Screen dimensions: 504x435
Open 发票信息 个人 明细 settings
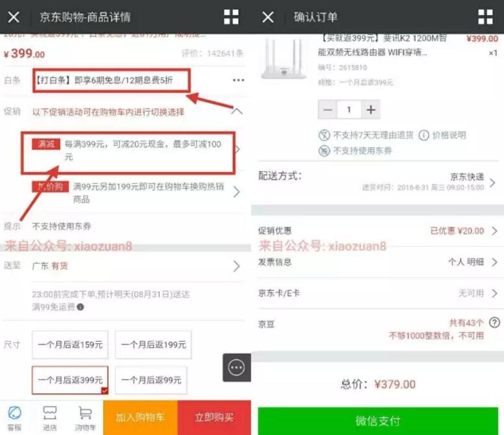pos(377,262)
